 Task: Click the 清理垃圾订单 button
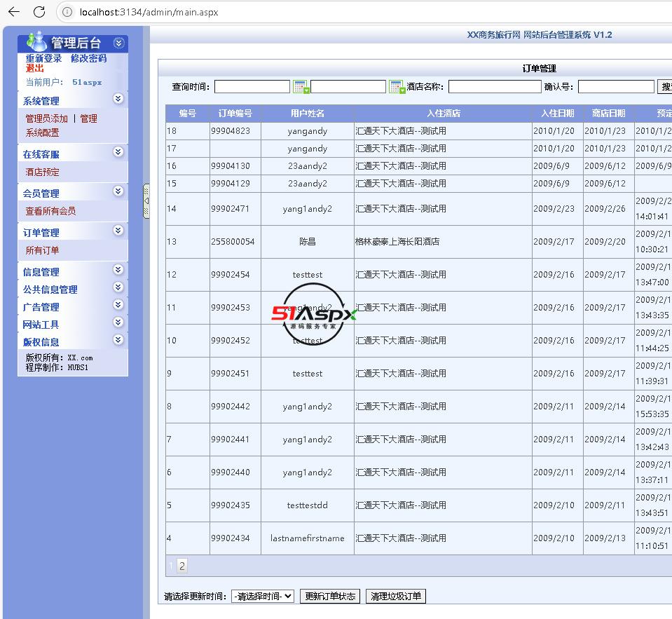(396, 597)
